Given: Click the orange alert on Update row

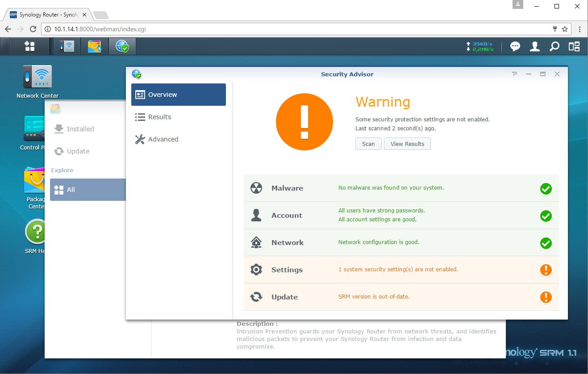Looking at the screenshot, I should click(546, 297).
